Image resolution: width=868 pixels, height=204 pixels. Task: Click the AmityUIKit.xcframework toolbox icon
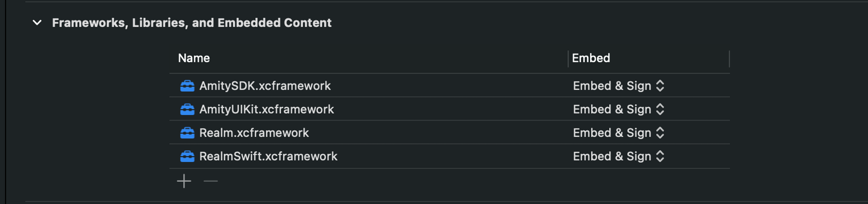[x=187, y=109]
